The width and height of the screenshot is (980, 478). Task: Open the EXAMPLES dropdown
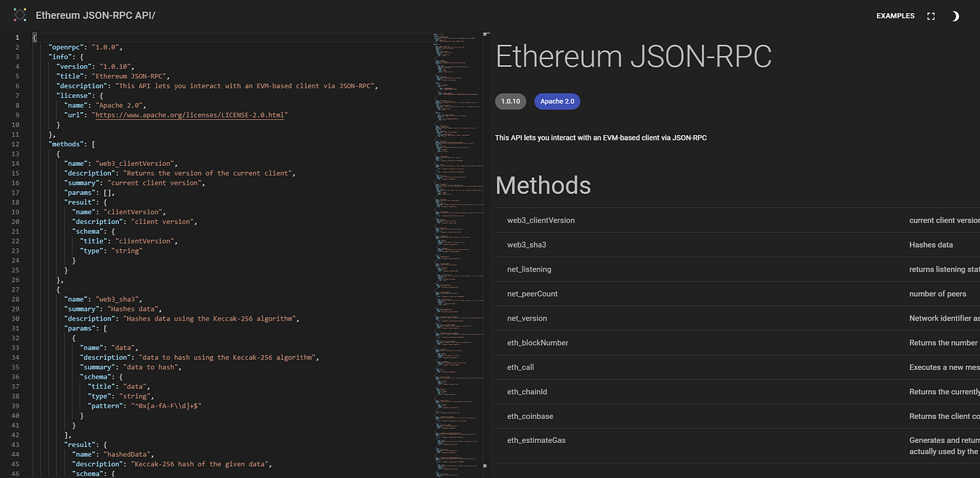[895, 15]
